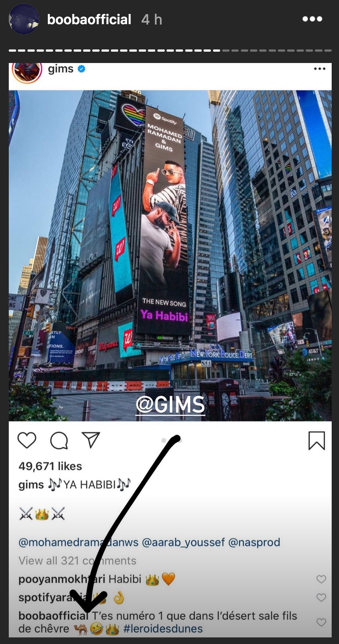
Task: Like pooyanmokhtari's Habibi comment
Action: 321,579
